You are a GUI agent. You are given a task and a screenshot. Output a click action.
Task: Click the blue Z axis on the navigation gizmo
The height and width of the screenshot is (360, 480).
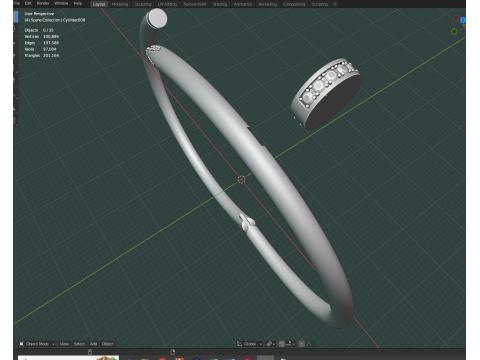tap(463, 20)
